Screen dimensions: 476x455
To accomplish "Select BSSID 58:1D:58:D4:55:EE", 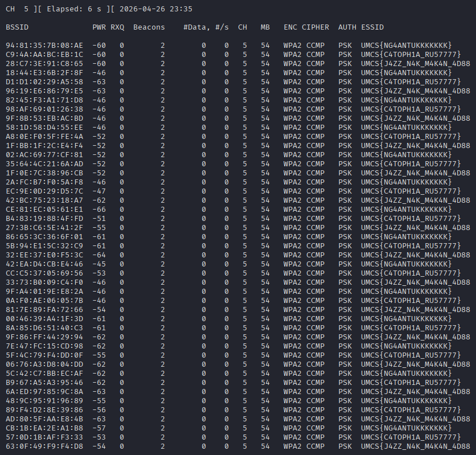I will coord(44,128).
